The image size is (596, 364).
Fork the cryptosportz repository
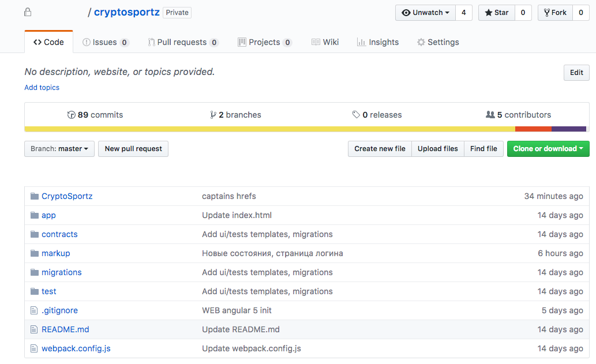click(x=555, y=13)
